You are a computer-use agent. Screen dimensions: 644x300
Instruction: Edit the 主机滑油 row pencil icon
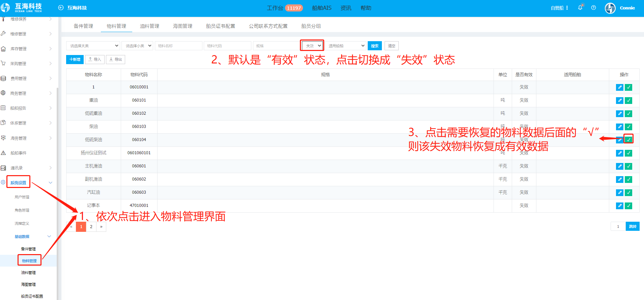[x=620, y=166]
